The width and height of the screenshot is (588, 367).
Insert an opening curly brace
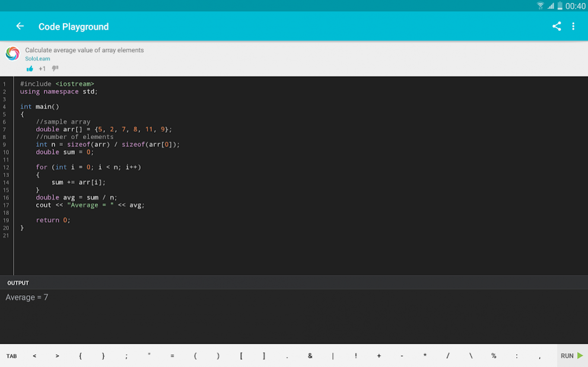(x=80, y=356)
